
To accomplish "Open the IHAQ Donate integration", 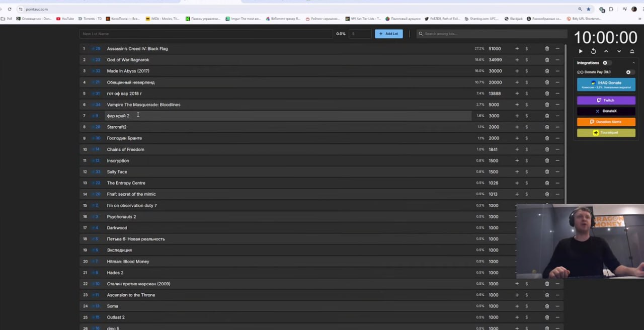I will pos(606,85).
